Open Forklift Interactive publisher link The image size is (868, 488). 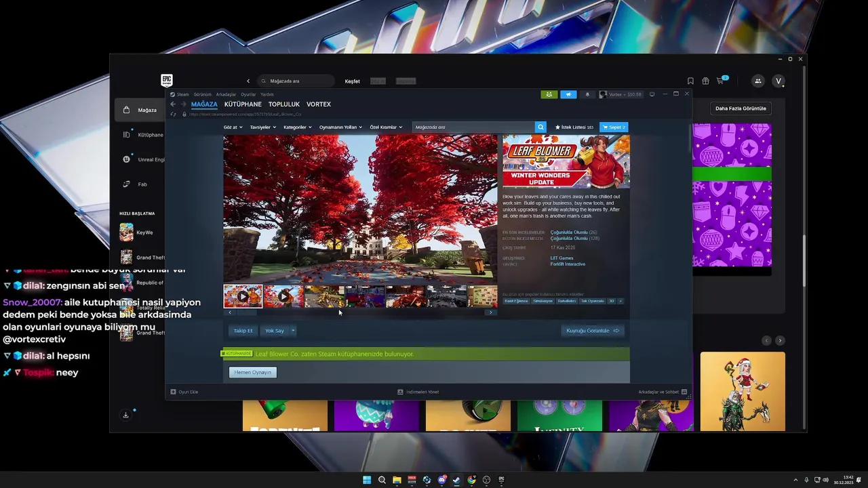(x=568, y=264)
